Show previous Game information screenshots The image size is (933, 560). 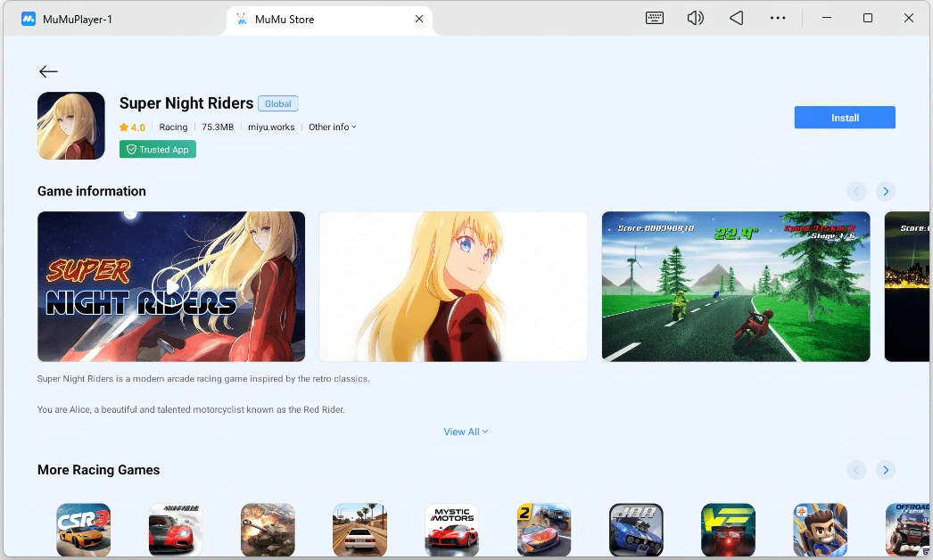pyautogui.click(x=856, y=191)
